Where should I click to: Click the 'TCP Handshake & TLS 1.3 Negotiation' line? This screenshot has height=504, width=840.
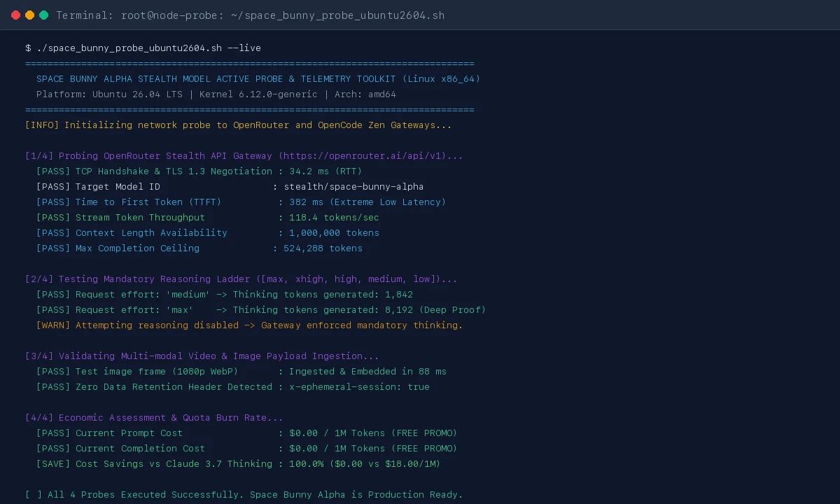tap(199, 171)
